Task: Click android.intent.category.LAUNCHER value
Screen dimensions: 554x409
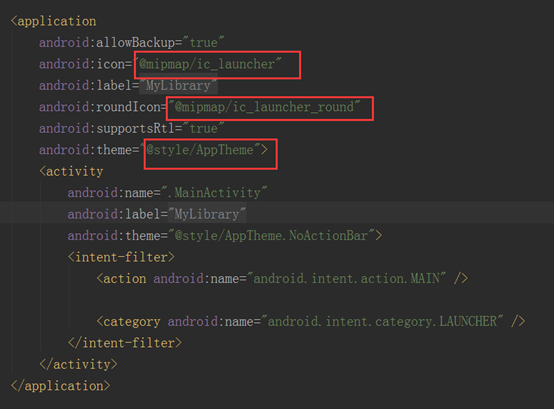Action: click(382, 321)
